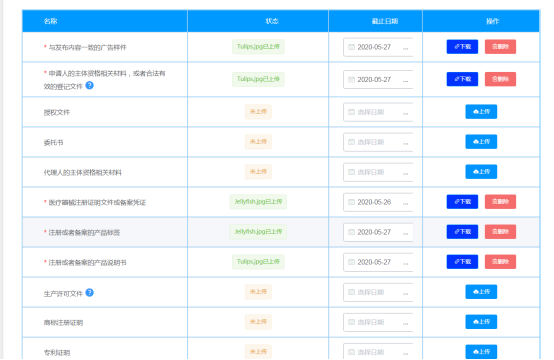Click 未上传 status tag for 专利证明
This screenshot has width=554, height=360.
258,352
